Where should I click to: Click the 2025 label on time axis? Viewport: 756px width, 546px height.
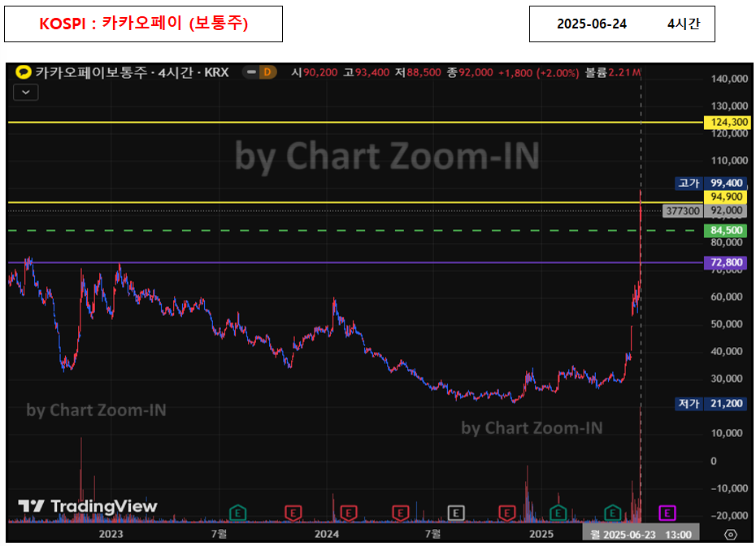541,534
